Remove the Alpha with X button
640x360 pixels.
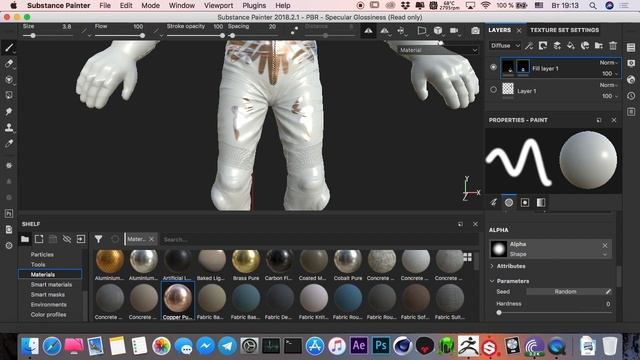click(605, 245)
